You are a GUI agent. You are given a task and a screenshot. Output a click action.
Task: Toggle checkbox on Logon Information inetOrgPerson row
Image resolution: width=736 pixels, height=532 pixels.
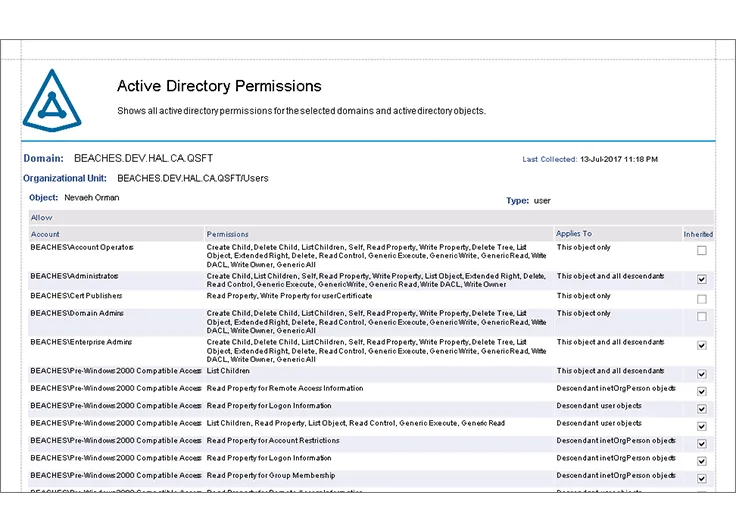click(701, 461)
